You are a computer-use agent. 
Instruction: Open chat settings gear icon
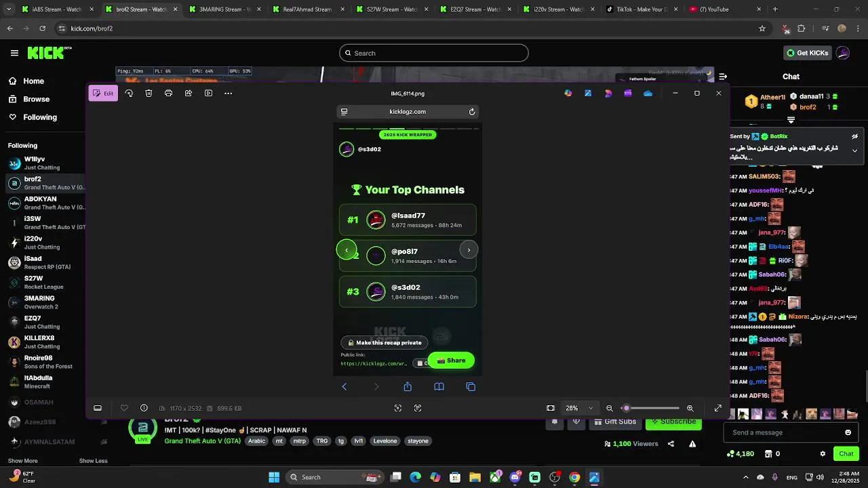[x=823, y=453]
